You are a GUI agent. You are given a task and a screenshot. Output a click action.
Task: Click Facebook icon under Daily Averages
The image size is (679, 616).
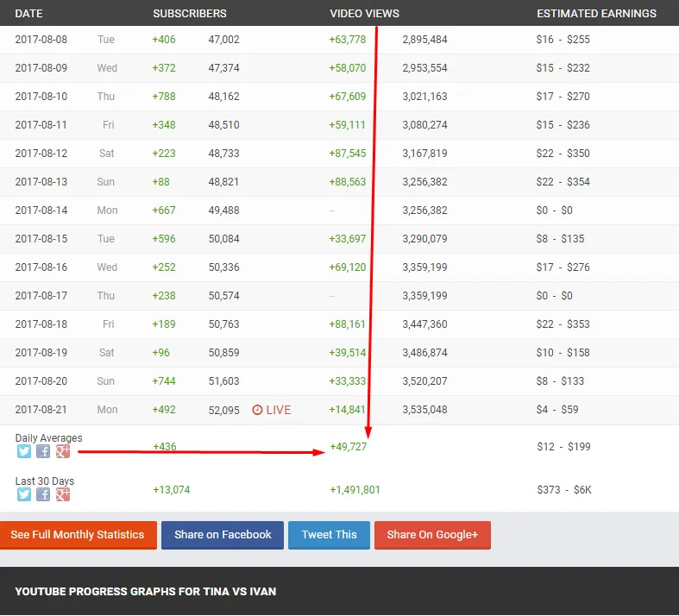pos(43,451)
